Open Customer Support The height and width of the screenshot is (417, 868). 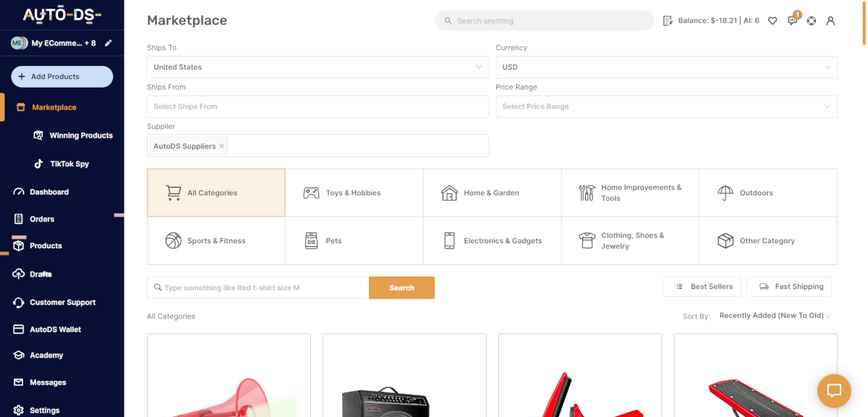point(54,302)
